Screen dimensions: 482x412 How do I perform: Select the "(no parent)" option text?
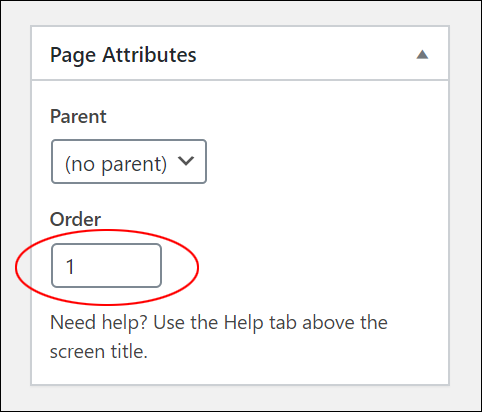click(116, 164)
